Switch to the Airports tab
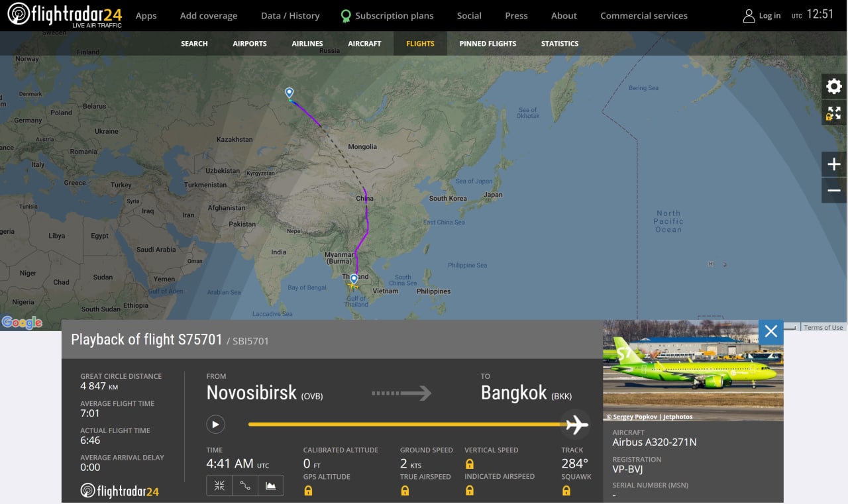 (250, 44)
